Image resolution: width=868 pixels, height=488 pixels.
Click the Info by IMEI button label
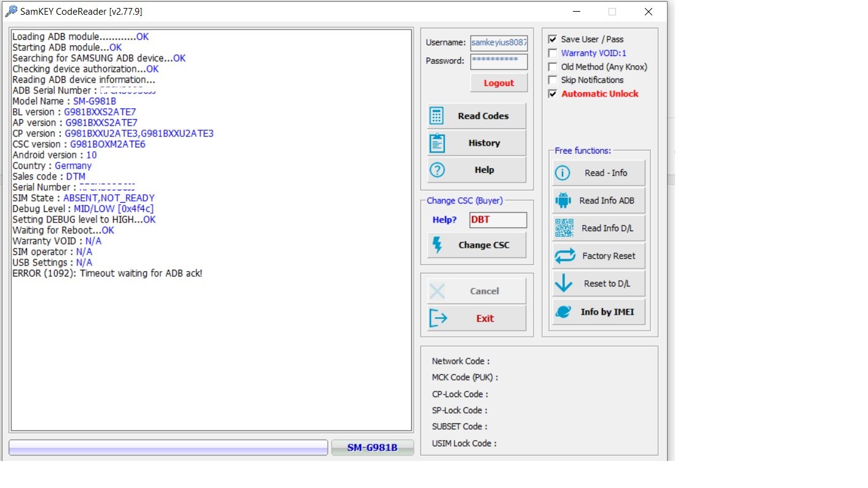[607, 312]
